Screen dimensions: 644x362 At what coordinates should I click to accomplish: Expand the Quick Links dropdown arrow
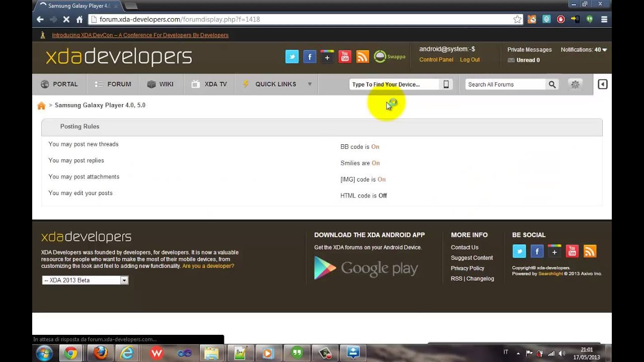click(309, 84)
